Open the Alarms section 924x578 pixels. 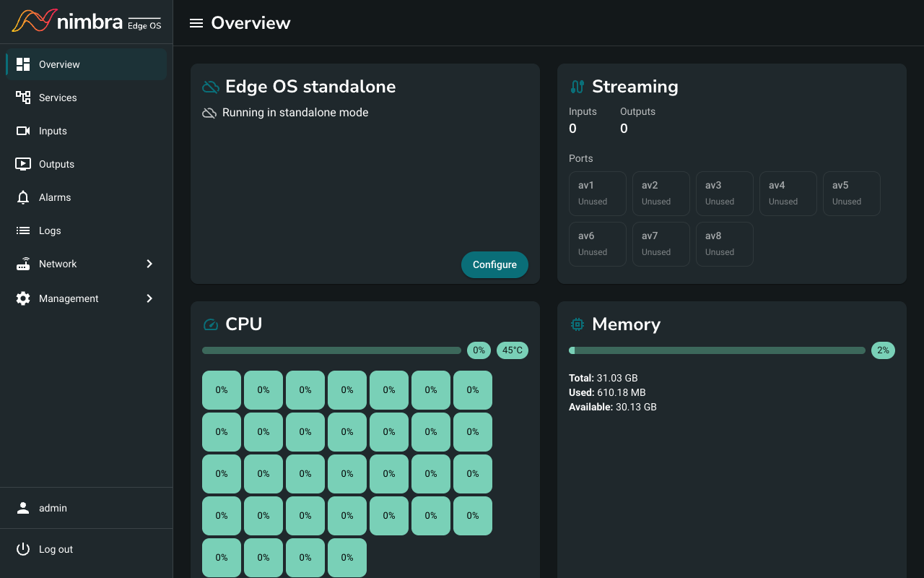click(x=87, y=197)
